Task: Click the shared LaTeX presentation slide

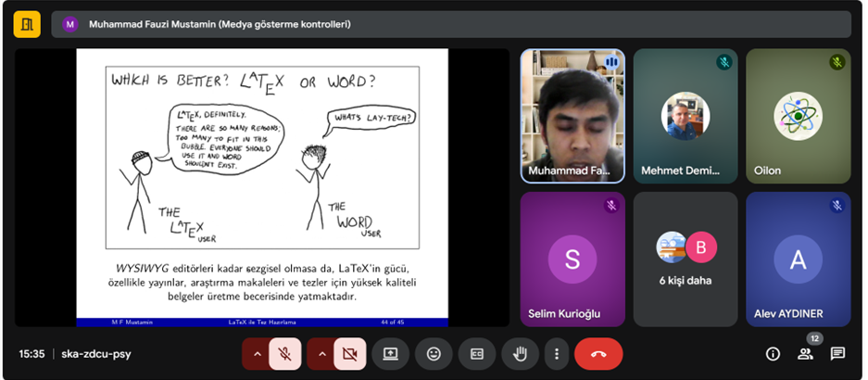Action: click(262, 187)
